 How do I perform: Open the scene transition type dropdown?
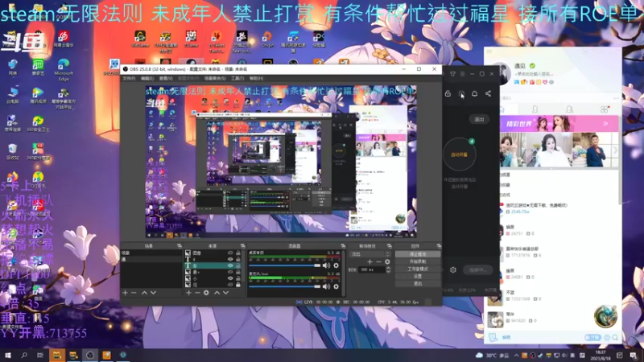tap(369, 254)
